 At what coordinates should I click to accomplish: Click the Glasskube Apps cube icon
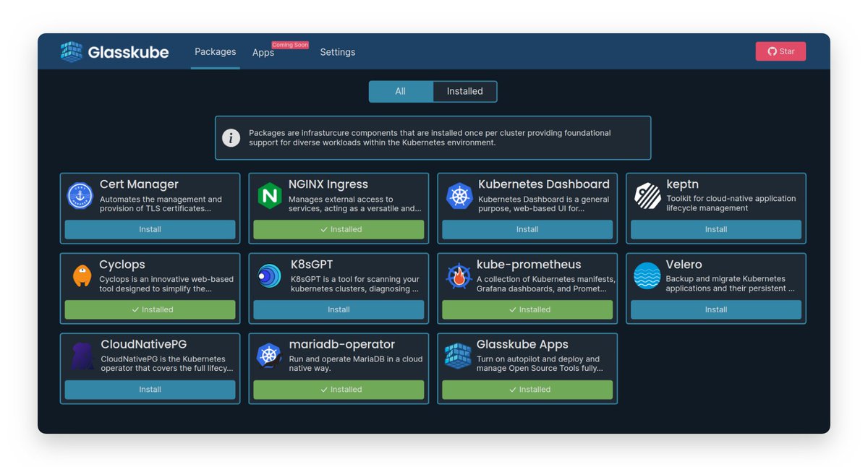[x=458, y=356]
